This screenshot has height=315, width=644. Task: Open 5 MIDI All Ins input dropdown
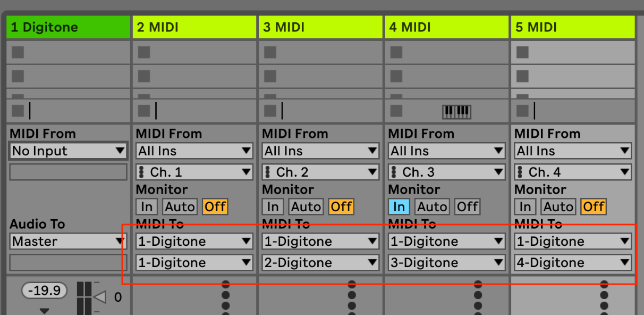573,151
